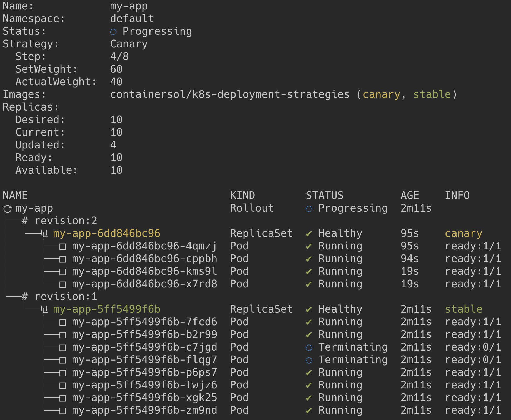Select the my-app rollout root tree entry
Image resolution: width=511 pixels, height=420 pixels.
pyautogui.click(x=34, y=208)
